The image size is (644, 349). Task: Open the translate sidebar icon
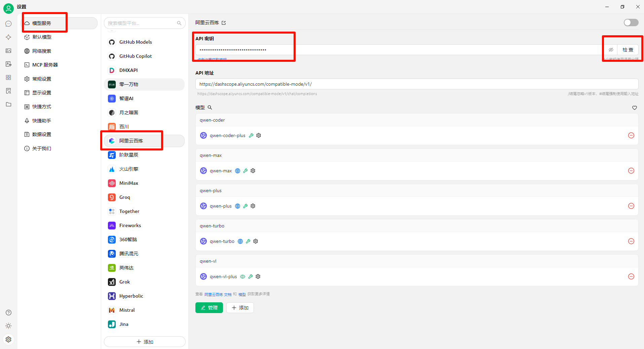(8, 64)
